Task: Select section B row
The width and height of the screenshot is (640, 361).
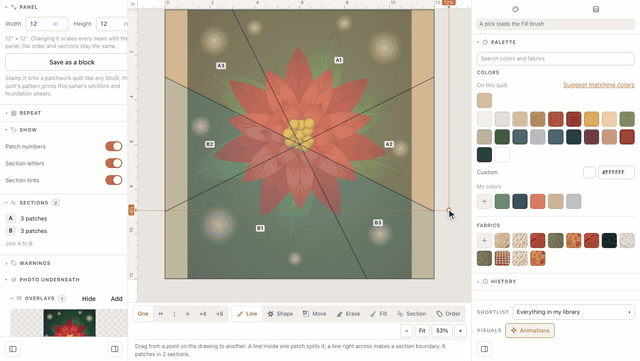Action: [65, 231]
